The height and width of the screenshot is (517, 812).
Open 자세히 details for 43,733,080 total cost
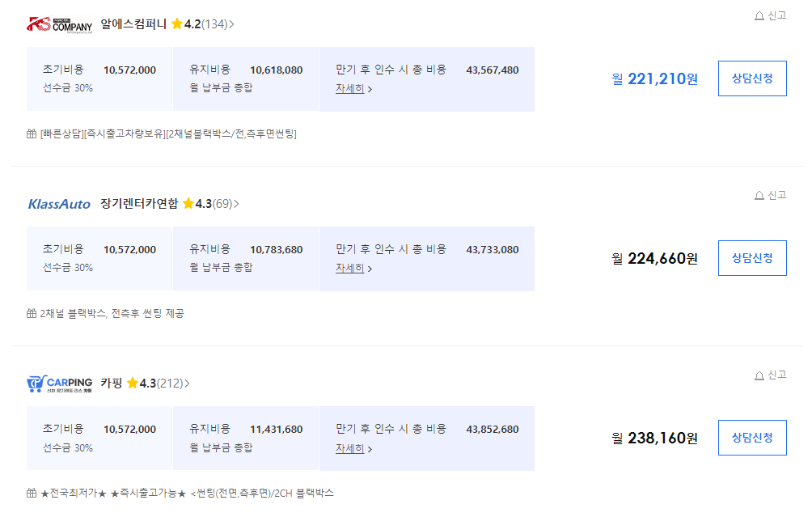pos(353,269)
